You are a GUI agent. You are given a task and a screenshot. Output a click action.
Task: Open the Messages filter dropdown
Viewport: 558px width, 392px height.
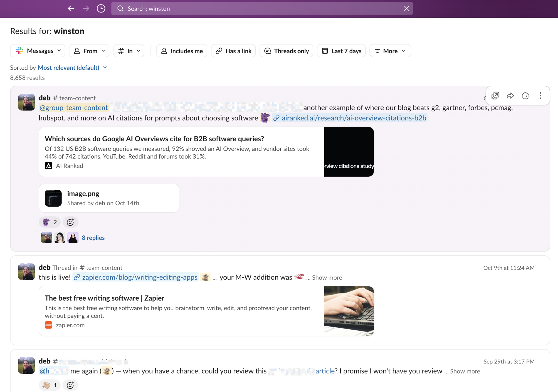(38, 51)
